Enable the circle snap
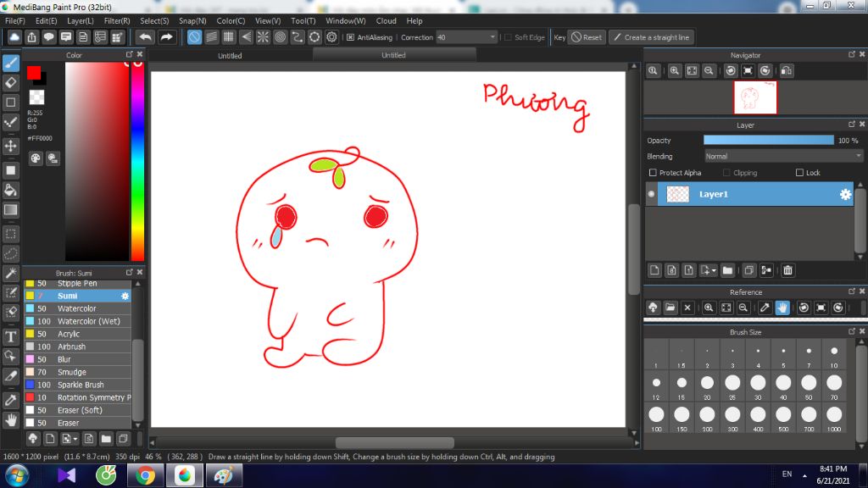 [280, 37]
